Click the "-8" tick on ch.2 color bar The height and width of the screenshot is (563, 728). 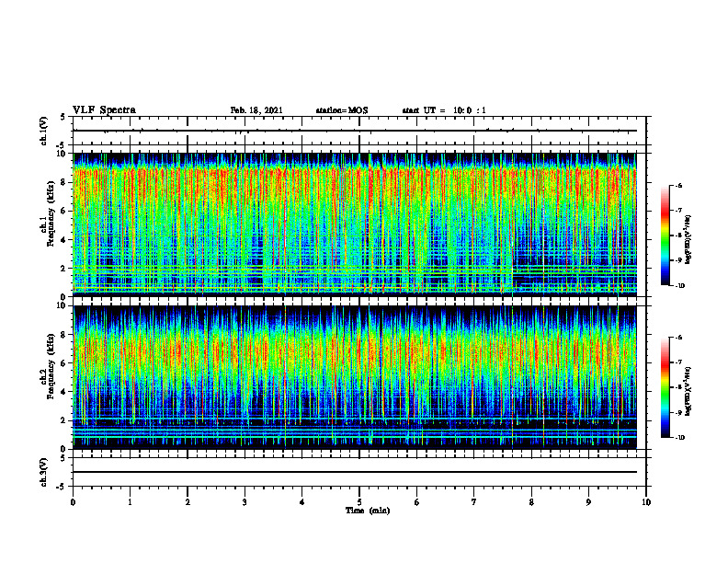point(677,387)
